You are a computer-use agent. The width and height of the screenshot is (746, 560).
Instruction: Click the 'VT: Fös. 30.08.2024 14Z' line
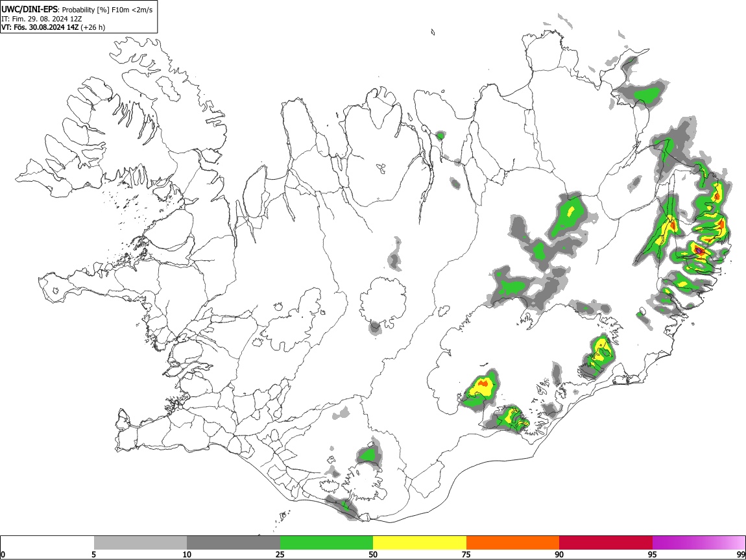(x=40, y=27)
